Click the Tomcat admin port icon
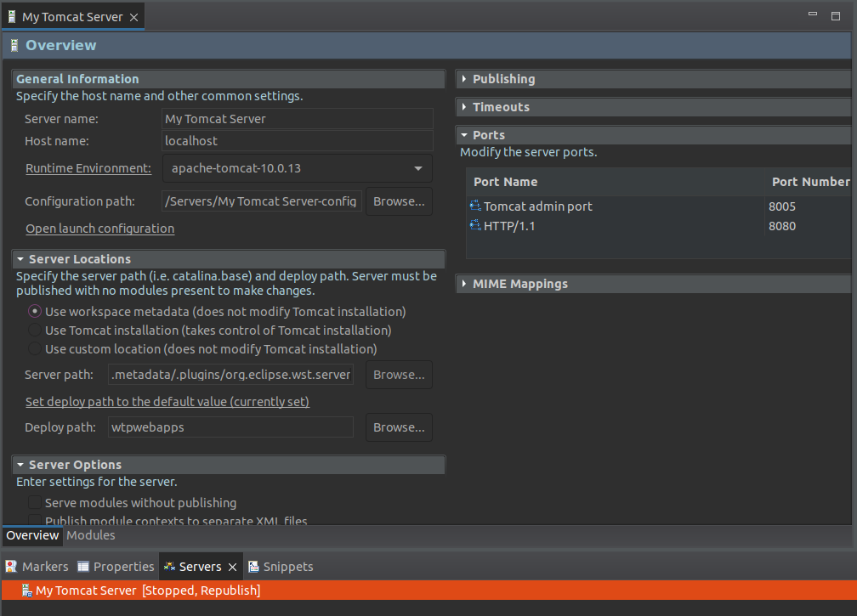857x616 pixels. (x=475, y=206)
